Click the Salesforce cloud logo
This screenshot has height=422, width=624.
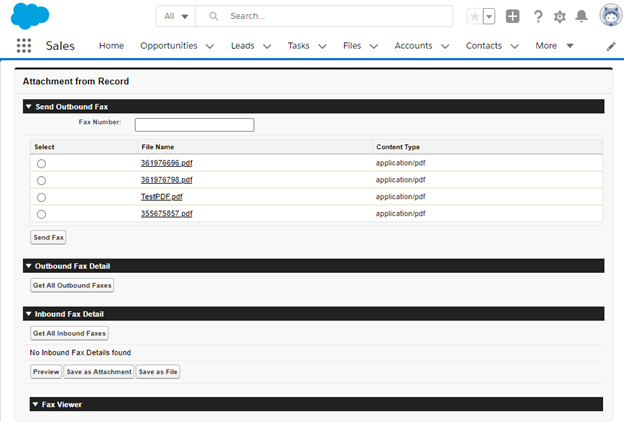[30, 15]
